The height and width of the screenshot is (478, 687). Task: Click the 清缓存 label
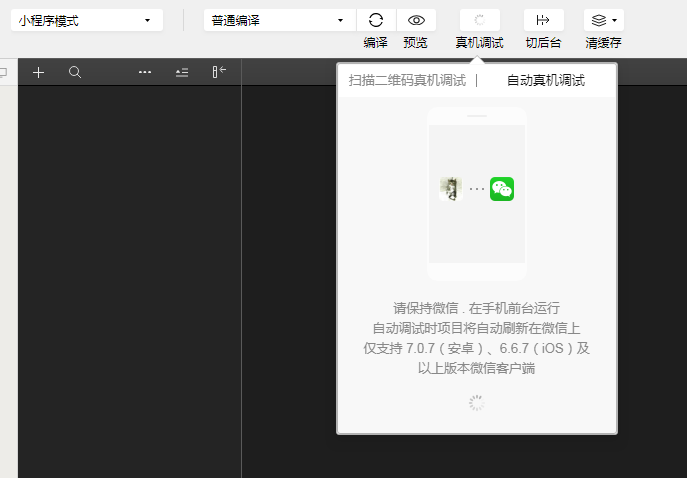click(603, 43)
